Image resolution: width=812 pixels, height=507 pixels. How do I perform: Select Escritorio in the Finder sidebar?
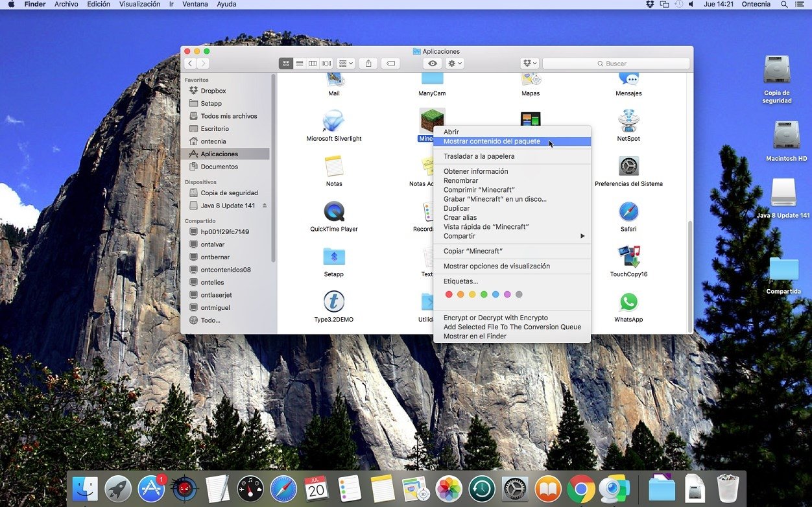coord(226,128)
